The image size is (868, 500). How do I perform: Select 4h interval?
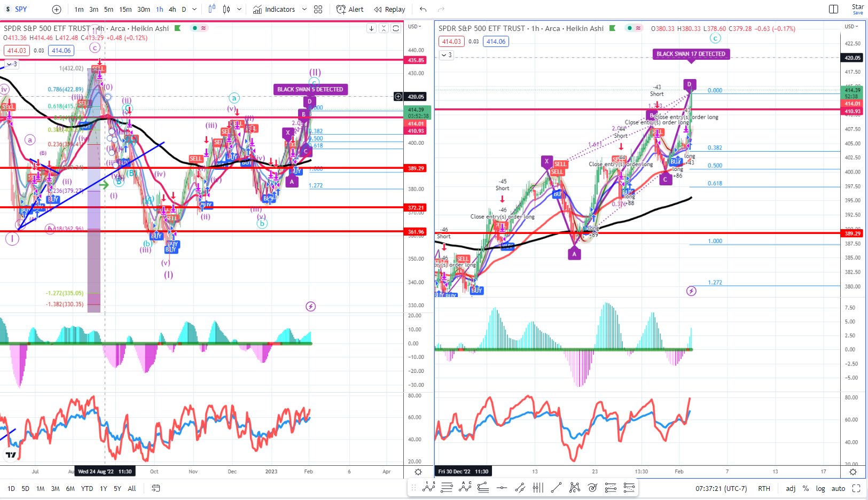172,9
